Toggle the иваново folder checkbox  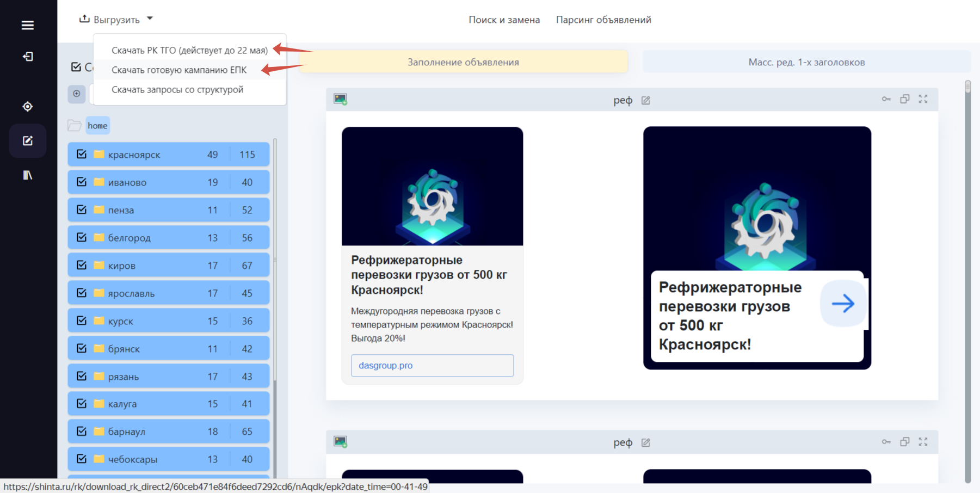[82, 182]
